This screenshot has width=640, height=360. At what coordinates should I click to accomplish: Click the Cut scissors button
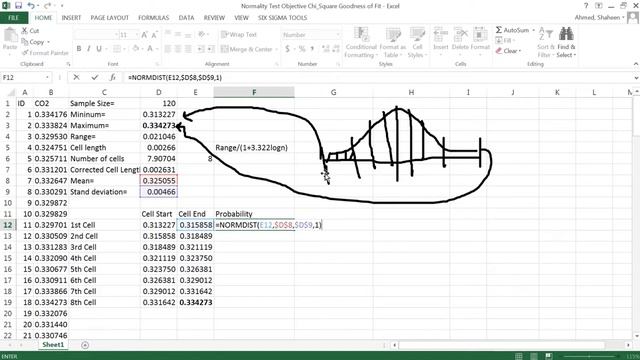30,31
